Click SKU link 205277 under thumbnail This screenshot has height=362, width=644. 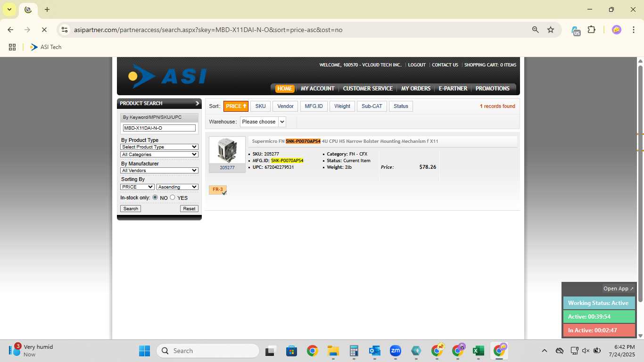pos(227,167)
